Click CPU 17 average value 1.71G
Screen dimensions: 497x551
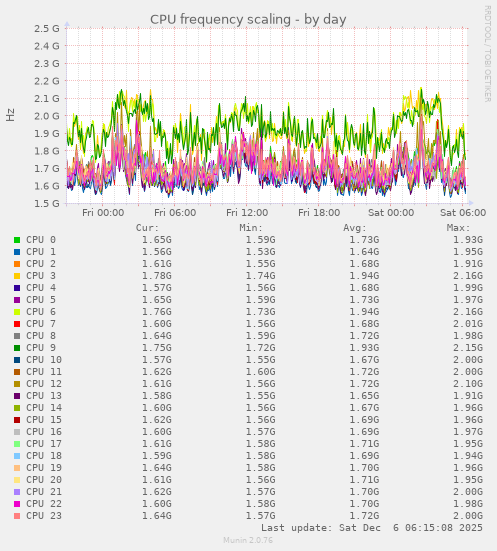click(x=364, y=444)
